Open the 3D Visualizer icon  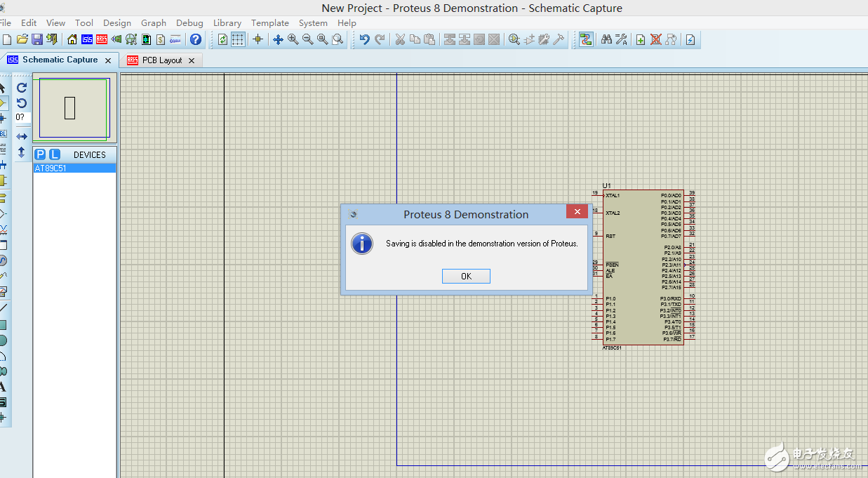(x=116, y=39)
